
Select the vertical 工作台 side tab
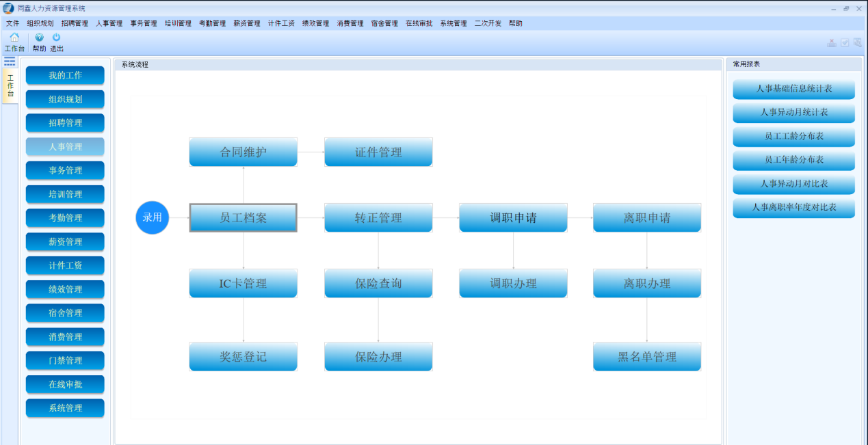pyautogui.click(x=10, y=86)
